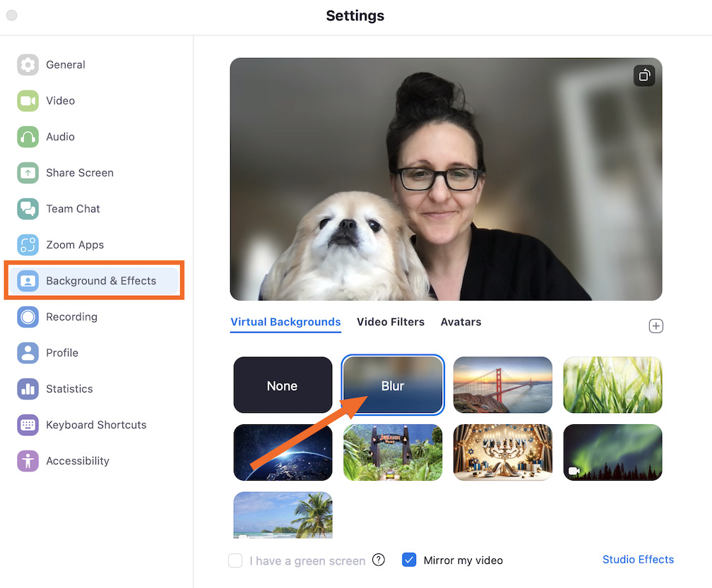
Task: Uncheck the Mirror my video checkbox
Action: [x=409, y=560]
